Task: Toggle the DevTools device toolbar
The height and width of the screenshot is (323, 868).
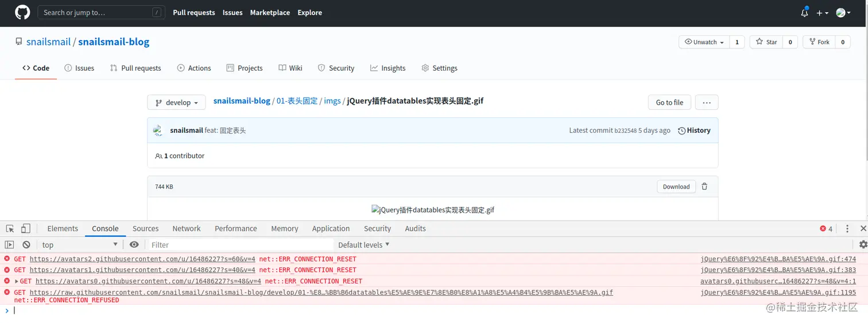Action: click(x=26, y=228)
